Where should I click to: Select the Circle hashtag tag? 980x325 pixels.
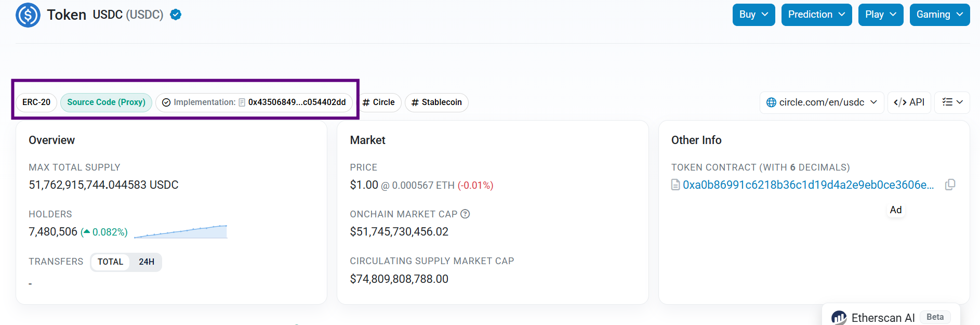pos(379,102)
